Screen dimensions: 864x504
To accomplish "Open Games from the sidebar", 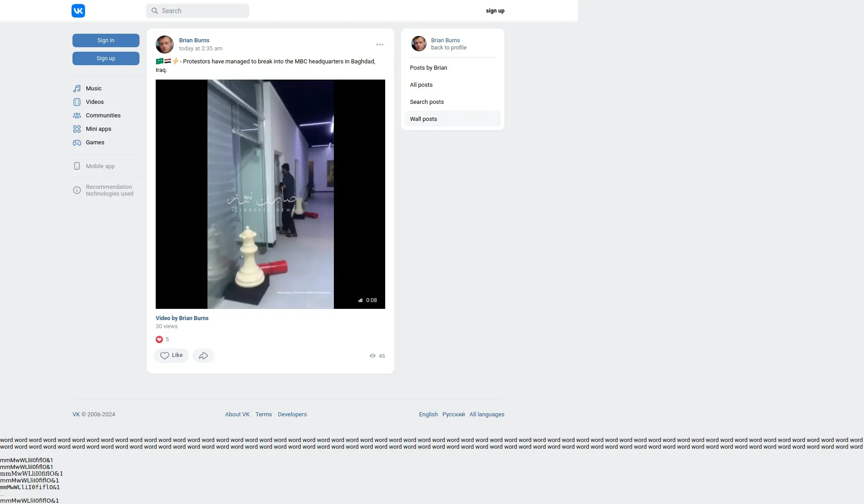I will tap(95, 143).
